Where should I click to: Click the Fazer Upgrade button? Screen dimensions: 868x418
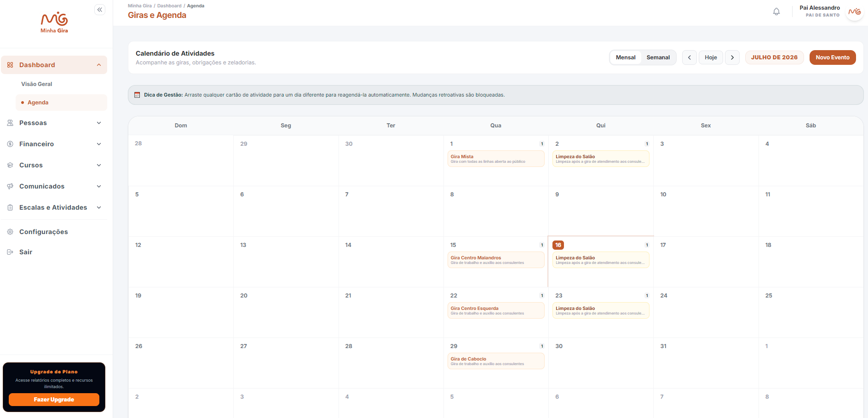[x=54, y=400]
